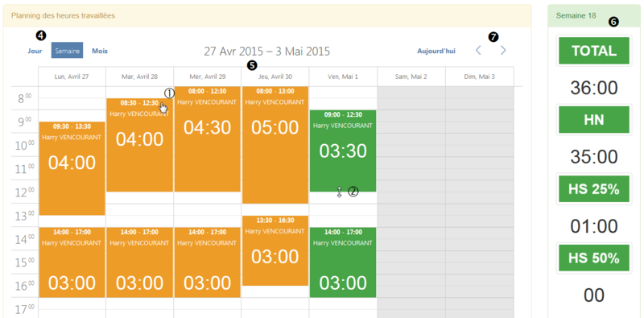Select the HS 25% label

coord(594,189)
